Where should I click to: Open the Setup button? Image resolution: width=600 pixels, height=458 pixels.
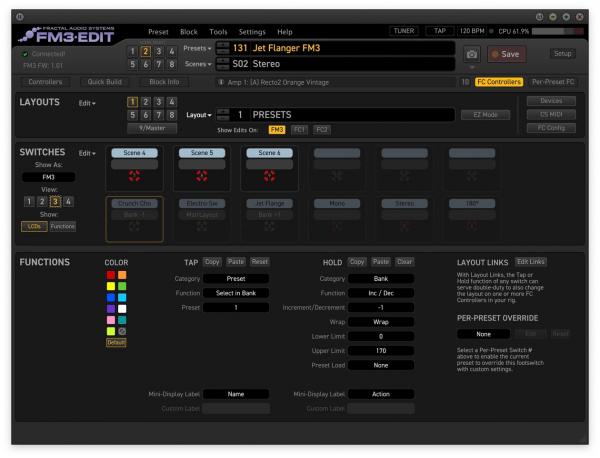pyautogui.click(x=562, y=54)
